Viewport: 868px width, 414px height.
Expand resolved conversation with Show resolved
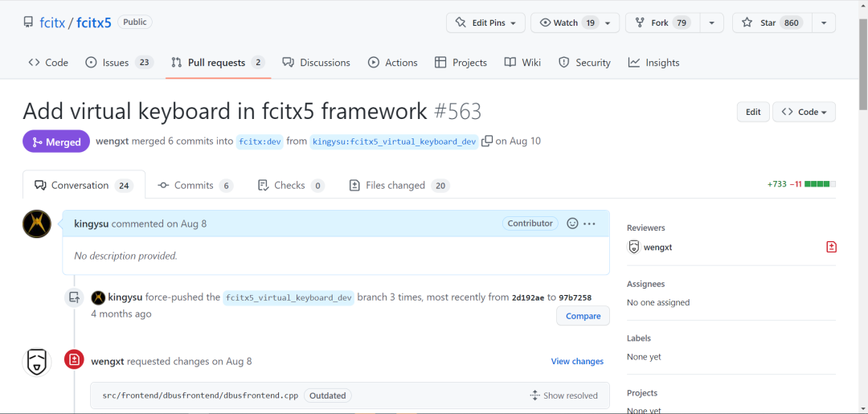(x=564, y=396)
